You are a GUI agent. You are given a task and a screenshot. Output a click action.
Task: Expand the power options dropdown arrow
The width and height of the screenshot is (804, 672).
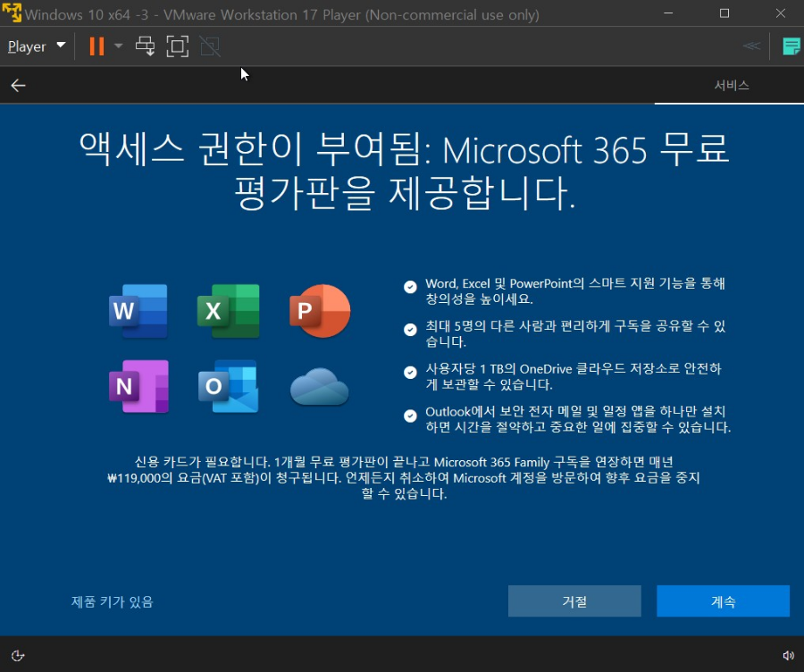tap(119, 46)
